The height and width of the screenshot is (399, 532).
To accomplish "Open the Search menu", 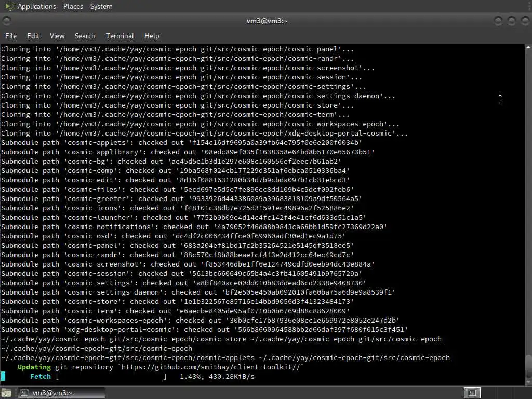I will 85,36.
